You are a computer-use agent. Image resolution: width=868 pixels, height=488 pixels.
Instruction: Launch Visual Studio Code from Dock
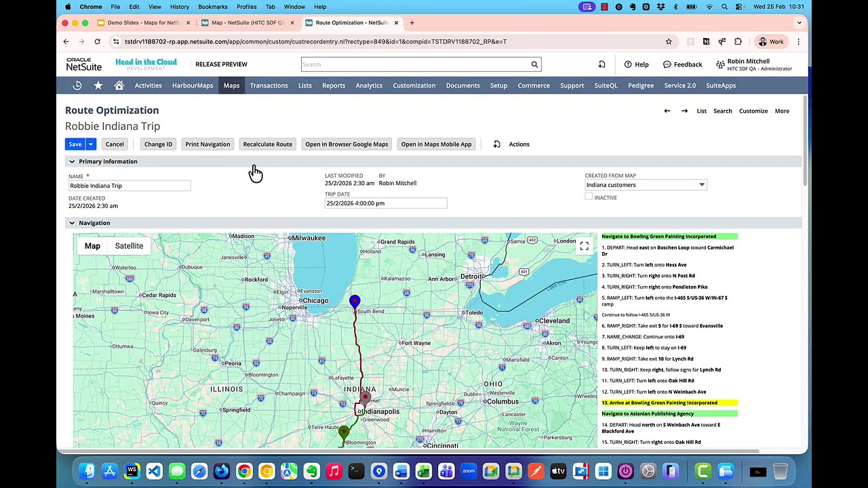pos(154,471)
